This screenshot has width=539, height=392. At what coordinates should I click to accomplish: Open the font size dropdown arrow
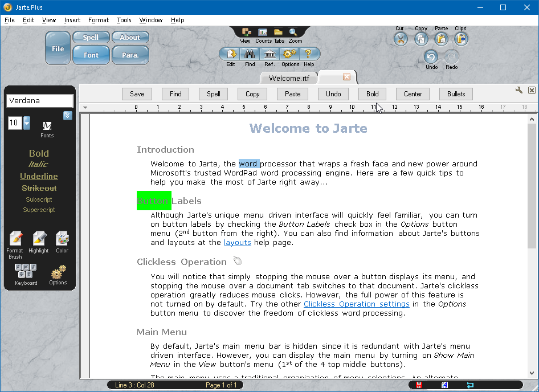tap(27, 122)
